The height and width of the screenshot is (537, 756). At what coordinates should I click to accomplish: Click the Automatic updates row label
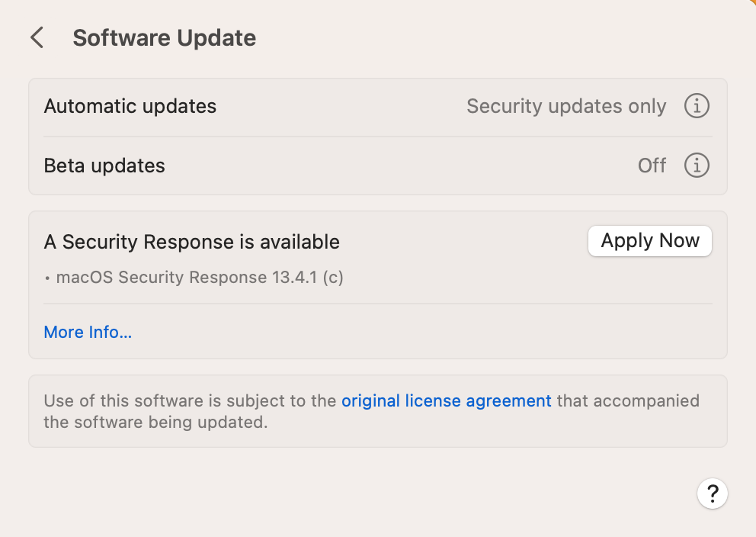pyautogui.click(x=130, y=106)
